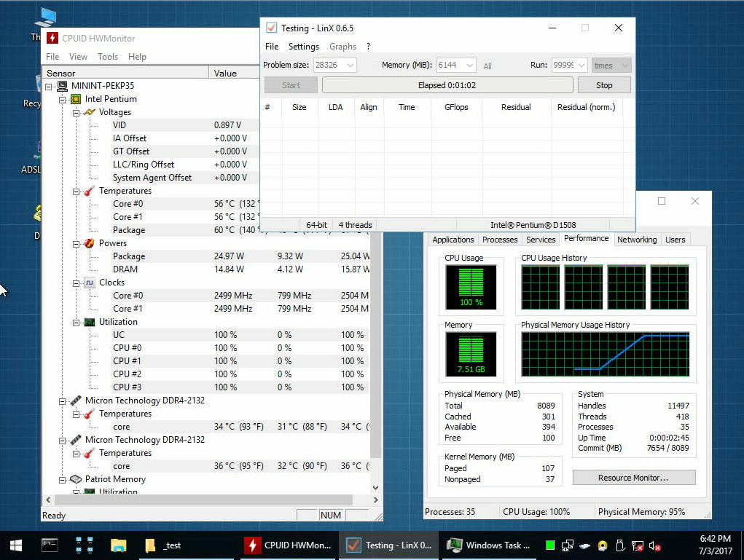Collapse the Powers tree node
The height and width of the screenshot is (560, 744).
point(76,244)
